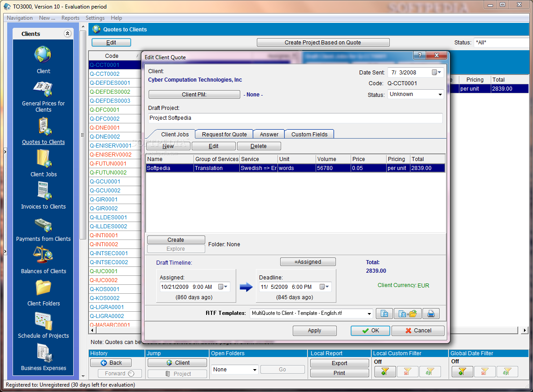The image size is (533, 392).
Task: Cancel the Edit Client Quote dialog
Action: [418, 331]
